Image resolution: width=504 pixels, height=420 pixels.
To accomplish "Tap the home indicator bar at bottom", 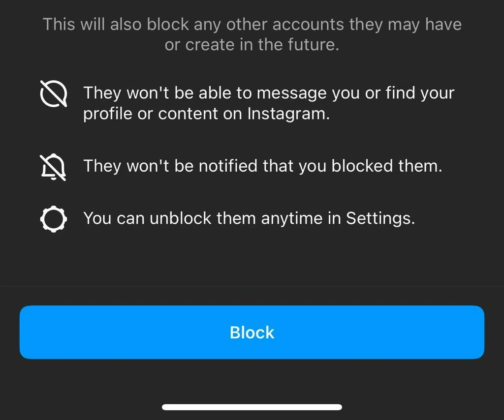I will [252, 407].
